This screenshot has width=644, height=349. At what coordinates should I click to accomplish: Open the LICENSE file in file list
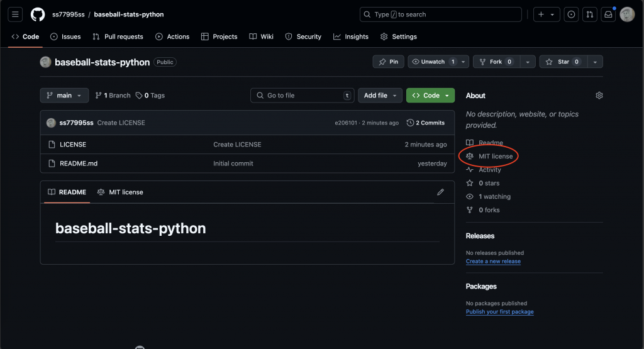click(73, 145)
